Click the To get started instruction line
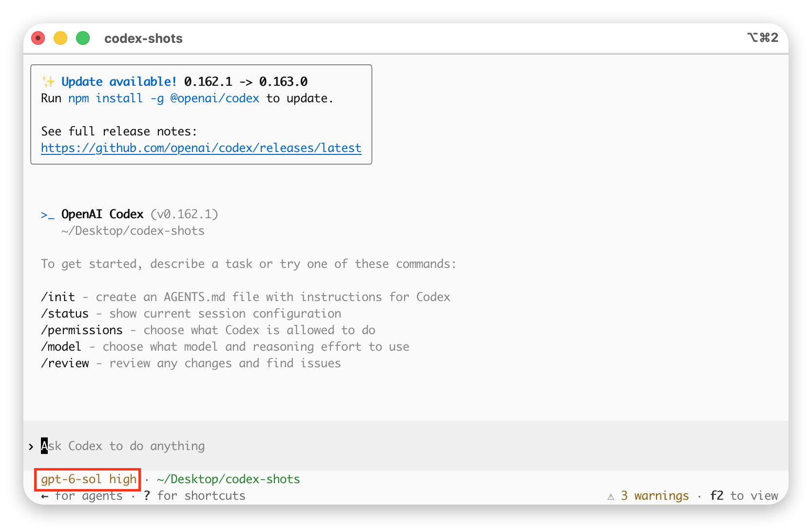The height and width of the screenshot is (528, 812). (x=249, y=264)
